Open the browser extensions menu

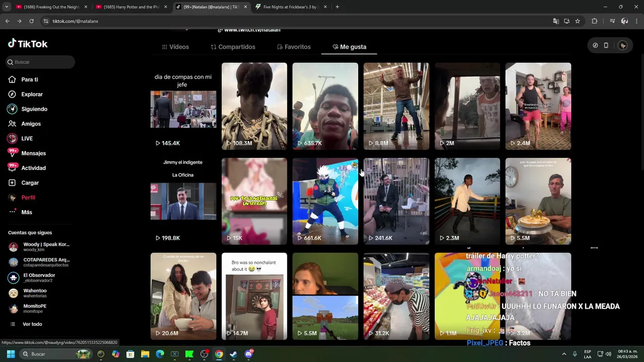[x=595, y=21]
